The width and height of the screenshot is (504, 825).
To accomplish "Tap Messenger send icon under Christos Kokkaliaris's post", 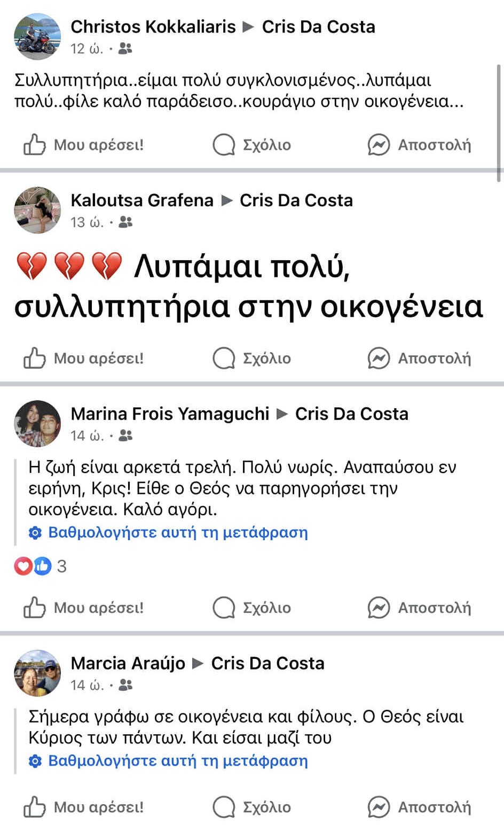I will (x=379, y=145).
